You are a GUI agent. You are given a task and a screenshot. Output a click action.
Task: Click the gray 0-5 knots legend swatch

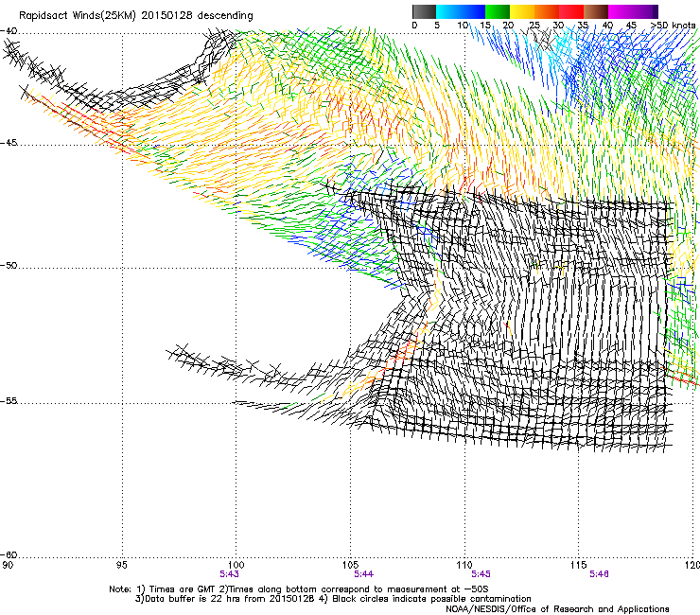click(424, 11)
